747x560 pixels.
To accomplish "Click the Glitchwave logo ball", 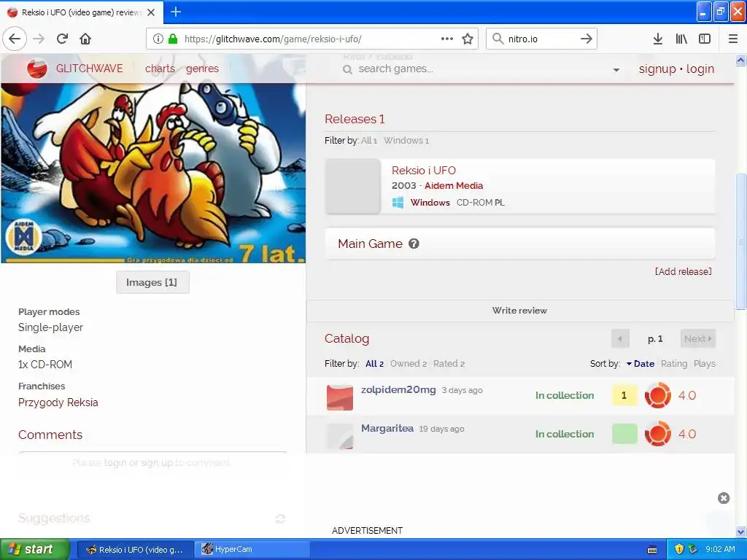I will [36, 69].
